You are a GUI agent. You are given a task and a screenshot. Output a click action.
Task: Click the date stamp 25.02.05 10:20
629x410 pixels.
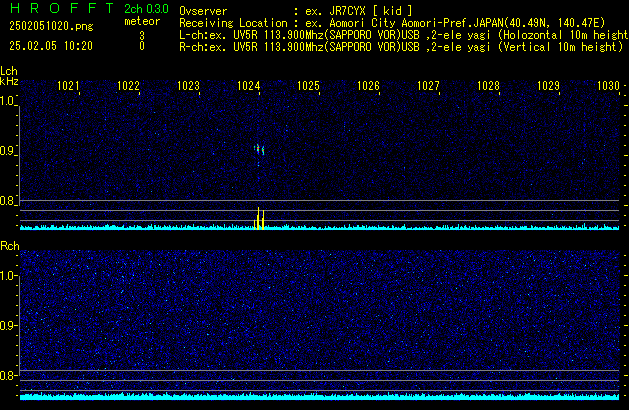tap(51, 46)
